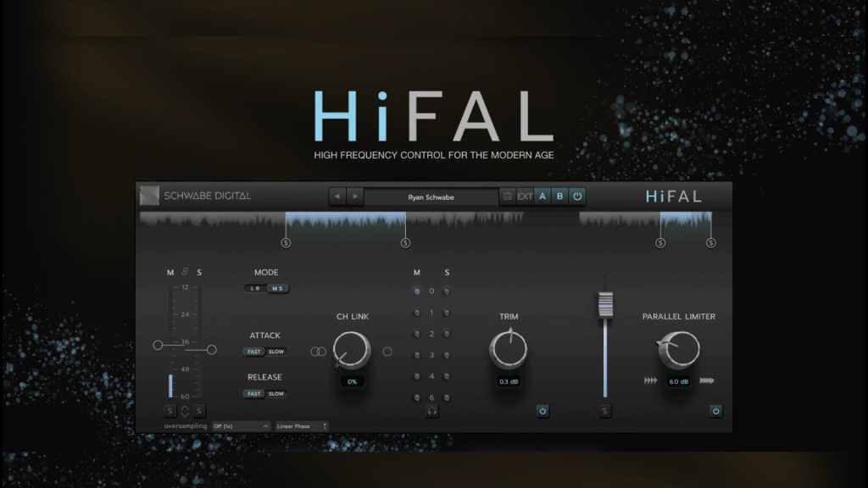This screenshot has height=488, width=868.
Task: Select L R mode
Action: click(256, 288)
